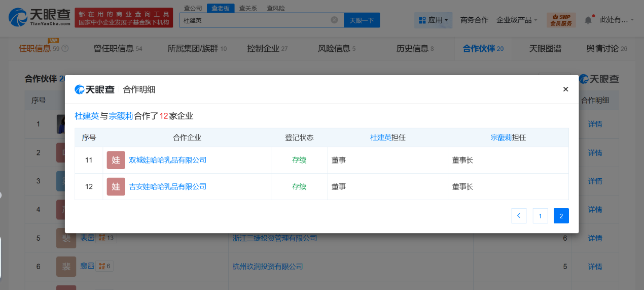The width and height of the screenshot is (644, 290).
Task: Open the 应用 dropdown menu
Action: pyautogui.click(x=433, y=20)
